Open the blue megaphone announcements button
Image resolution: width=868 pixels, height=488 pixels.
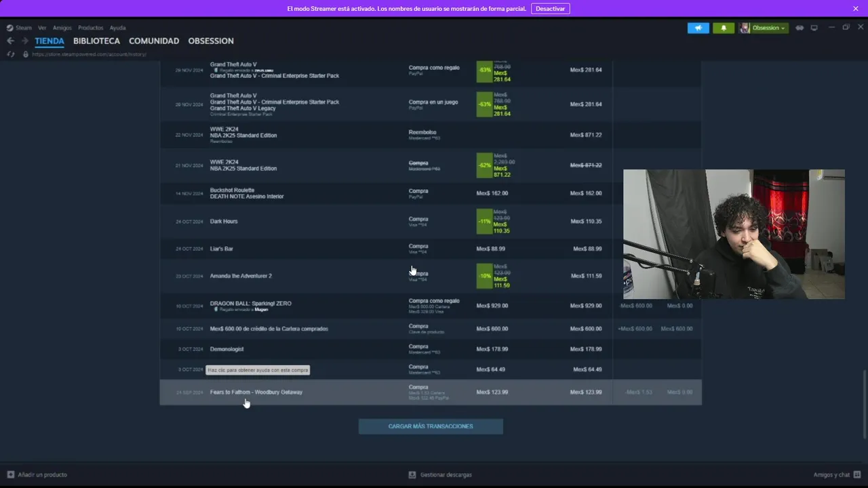(698, 28)
